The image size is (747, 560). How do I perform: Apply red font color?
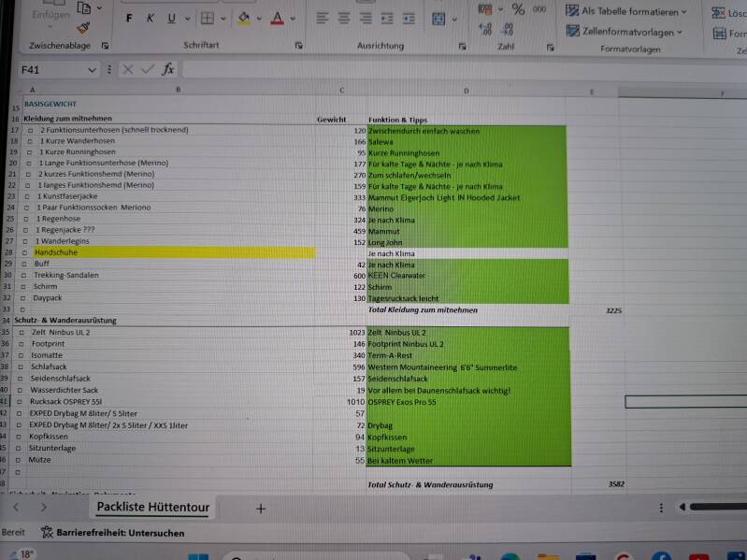278,19
